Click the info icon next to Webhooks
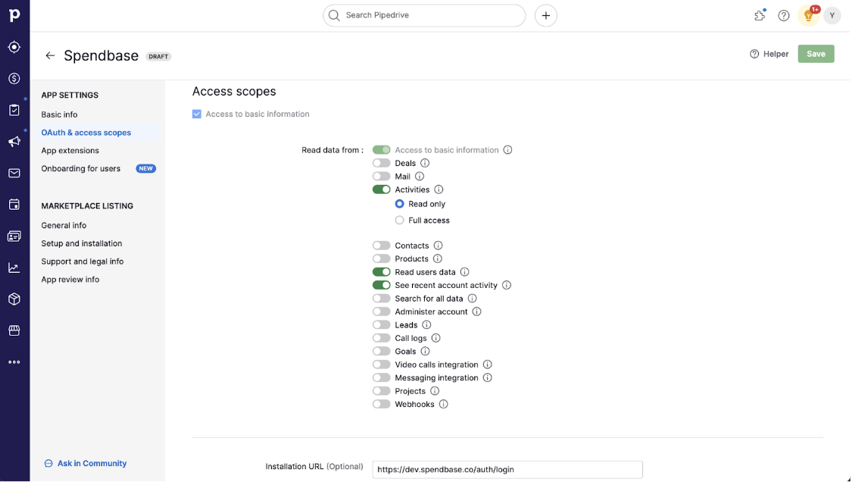The image size is (868, 482). [444, 405]
